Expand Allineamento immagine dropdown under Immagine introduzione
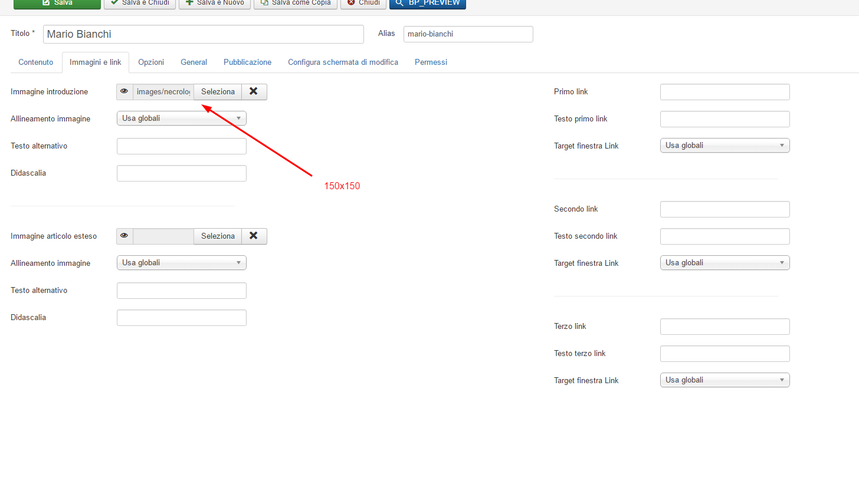 pyautogui.click(x=182, y=118)
